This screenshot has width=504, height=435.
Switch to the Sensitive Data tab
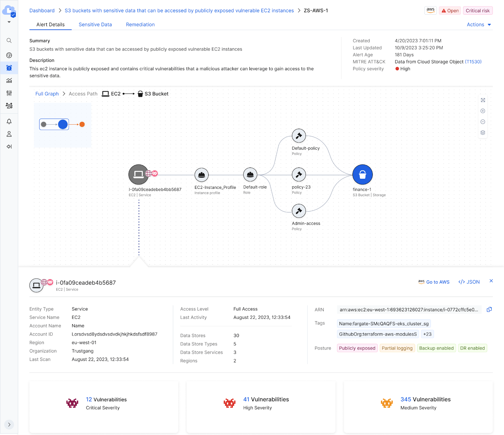95,25
